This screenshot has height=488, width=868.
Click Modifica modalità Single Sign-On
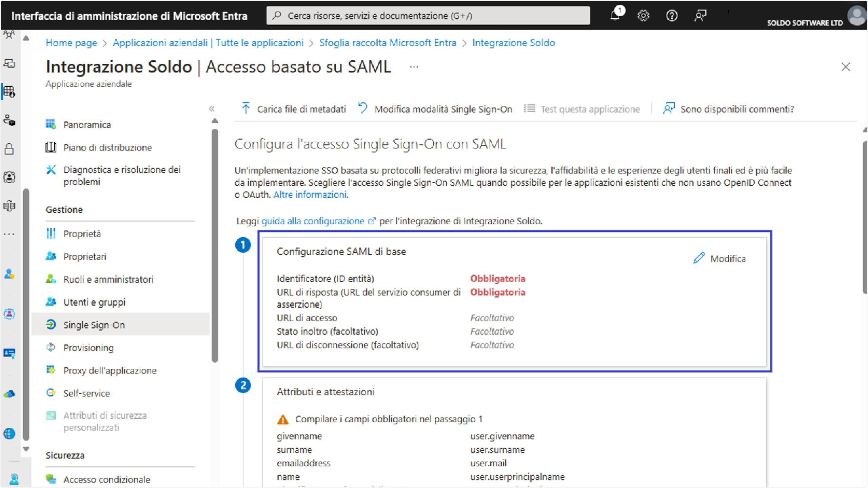pyautogui.click(x=435, y=109)
